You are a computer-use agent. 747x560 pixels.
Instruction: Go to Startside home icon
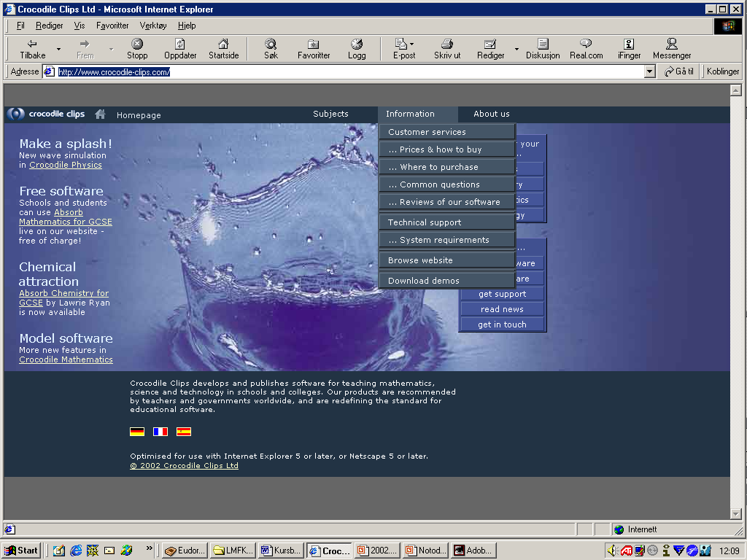[223, 44]
